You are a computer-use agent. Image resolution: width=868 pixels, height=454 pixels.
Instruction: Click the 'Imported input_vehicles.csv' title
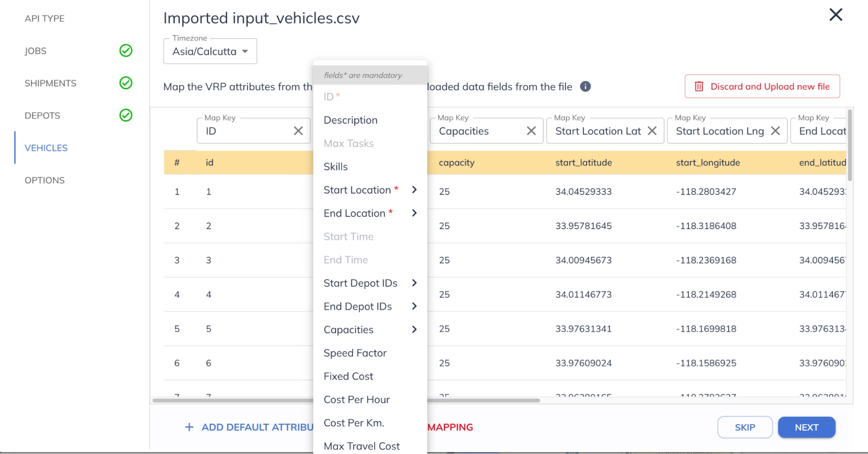click(x=261, y=18)
